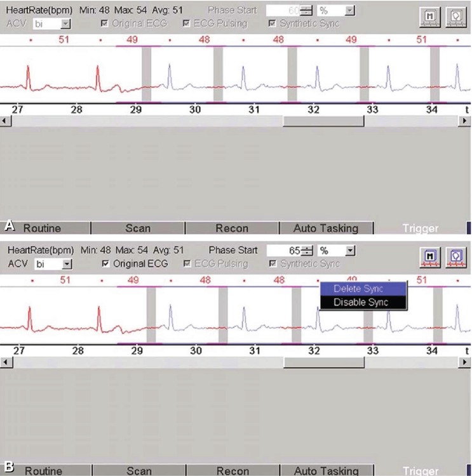Viewport: 472px width, 476px height.
Task: Open the Phase Start % unit dropdown in panel B
Action: pyautogui.click(x=350, y=251)
